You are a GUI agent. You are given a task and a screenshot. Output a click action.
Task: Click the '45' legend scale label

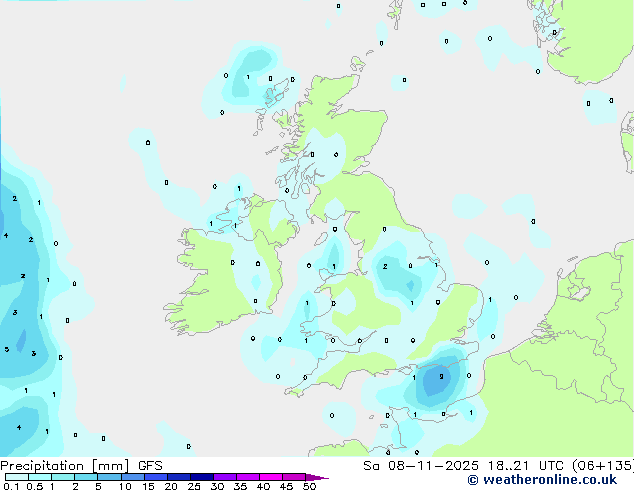click(286, 486)
